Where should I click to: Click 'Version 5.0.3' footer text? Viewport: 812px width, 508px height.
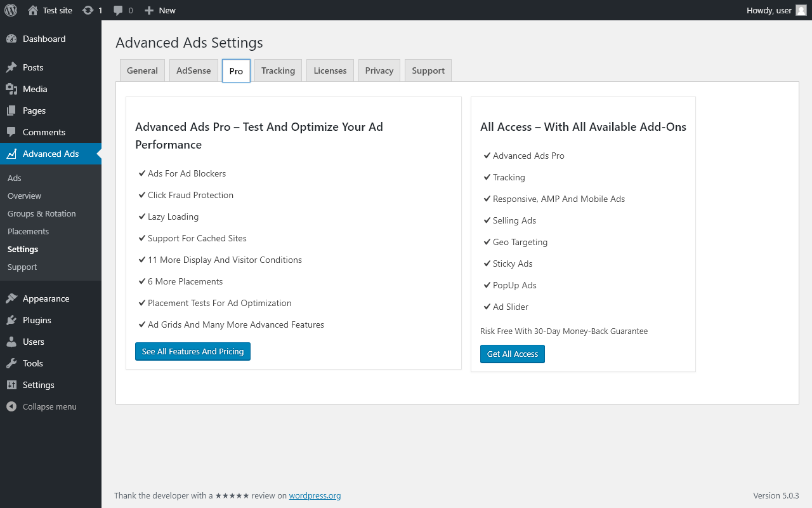(x=776, y=496)
